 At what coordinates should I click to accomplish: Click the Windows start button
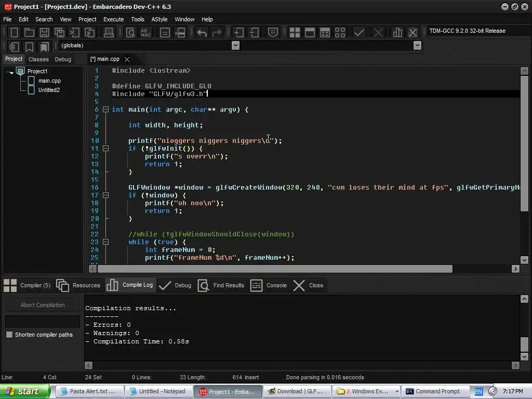tap(25, 391)
